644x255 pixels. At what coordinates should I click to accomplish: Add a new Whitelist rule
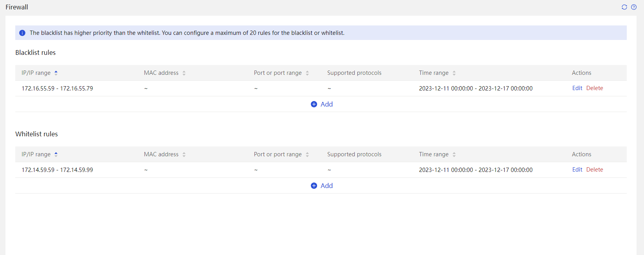coord(321,186)
